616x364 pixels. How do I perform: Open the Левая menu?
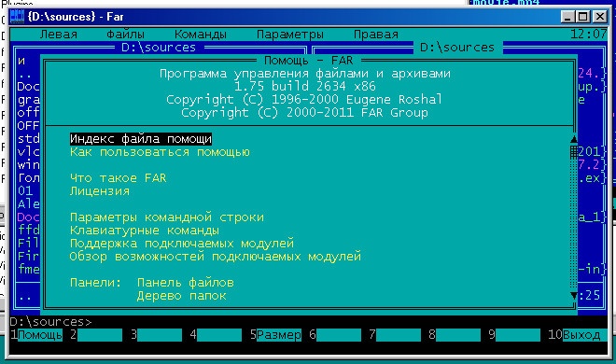(x=58, y=35)
